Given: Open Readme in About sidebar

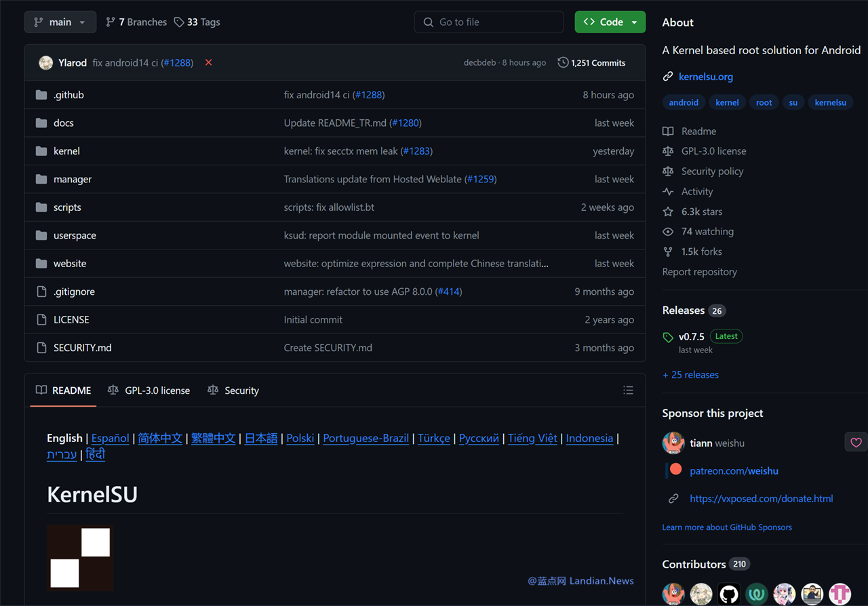Looking at the screenshot, I should [690, 131].
